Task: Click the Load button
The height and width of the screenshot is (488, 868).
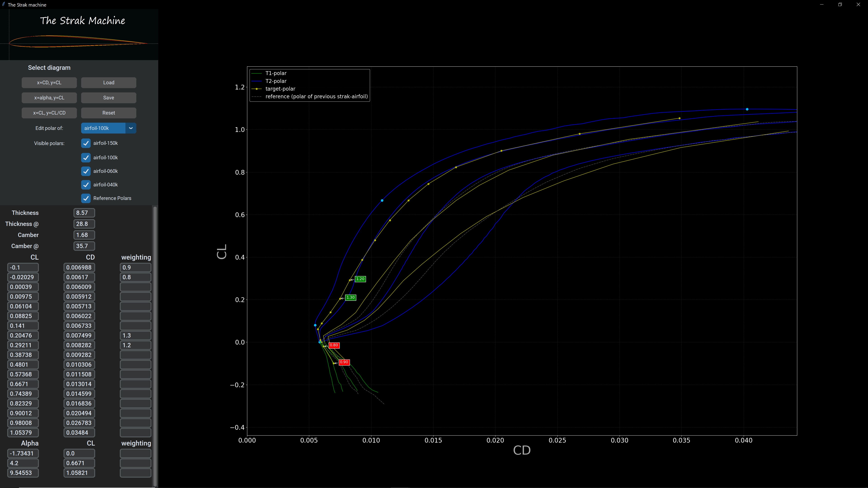Action: pyautogui.click(x=108, y=82)
